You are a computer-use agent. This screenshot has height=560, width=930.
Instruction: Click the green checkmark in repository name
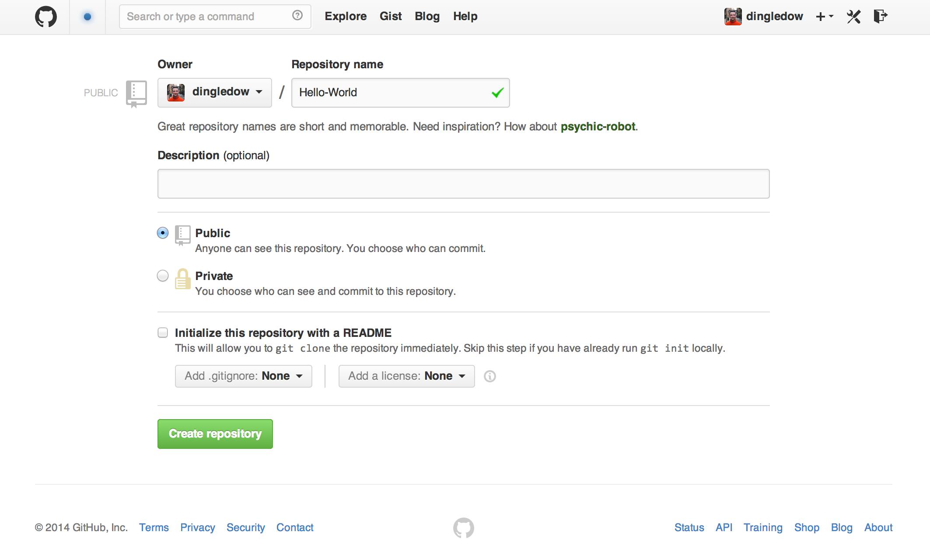pyautogui.click(x=497, y=93)
